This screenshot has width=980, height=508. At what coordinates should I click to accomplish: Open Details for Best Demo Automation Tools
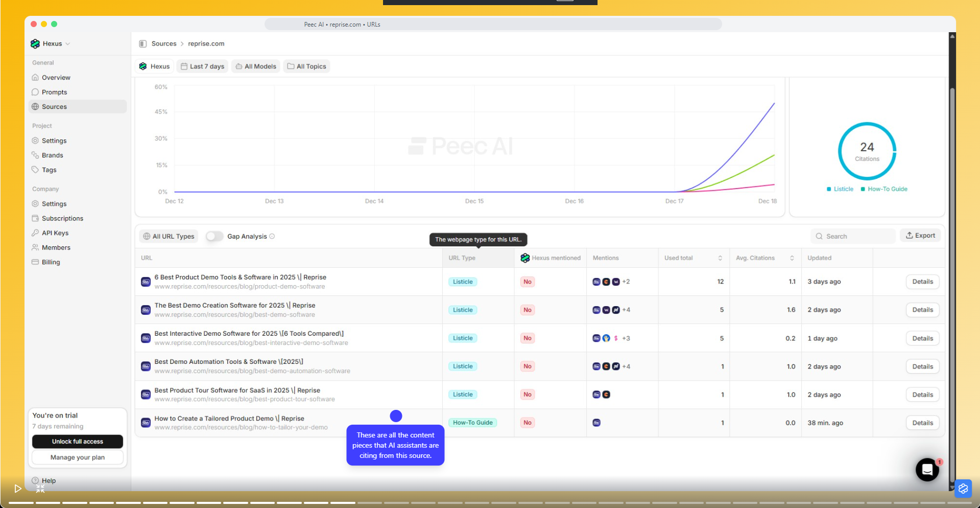point(923,366)
